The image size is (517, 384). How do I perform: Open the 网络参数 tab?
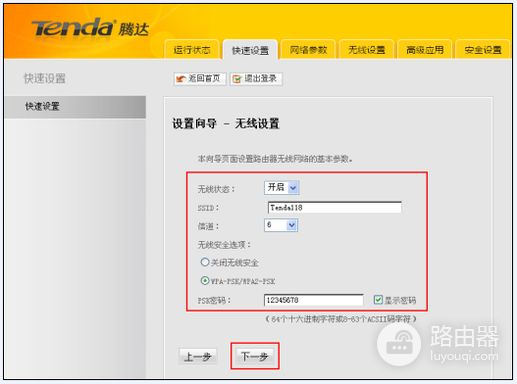[x=308, y=50]
